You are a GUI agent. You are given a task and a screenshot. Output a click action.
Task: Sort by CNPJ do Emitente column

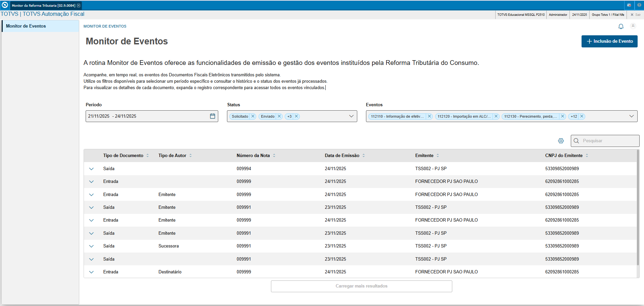tap(587, 156)
